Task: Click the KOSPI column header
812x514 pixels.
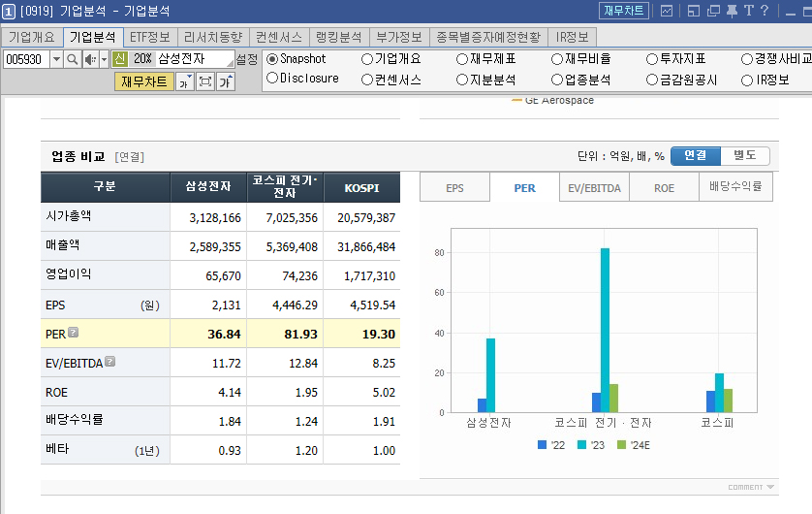Action: [x=362, y=187]
